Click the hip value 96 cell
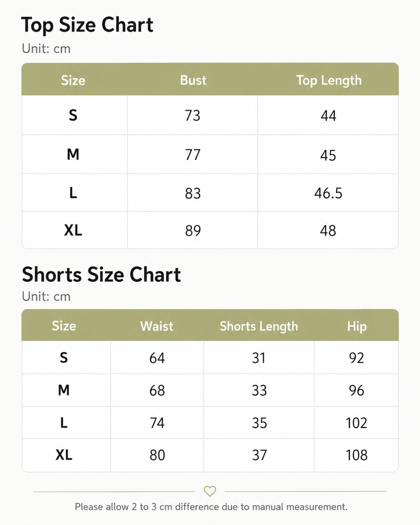420x525 pixels. coord(356,390)
